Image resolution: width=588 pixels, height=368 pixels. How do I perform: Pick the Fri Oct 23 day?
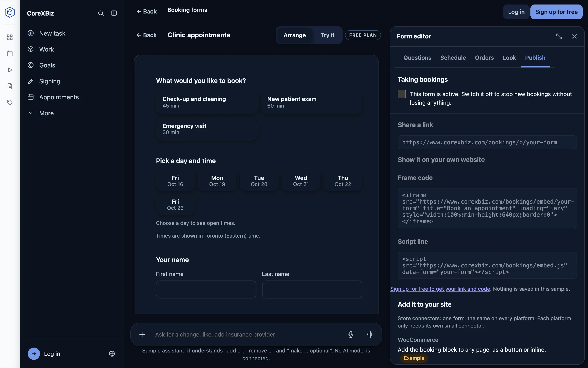[175, 204]
